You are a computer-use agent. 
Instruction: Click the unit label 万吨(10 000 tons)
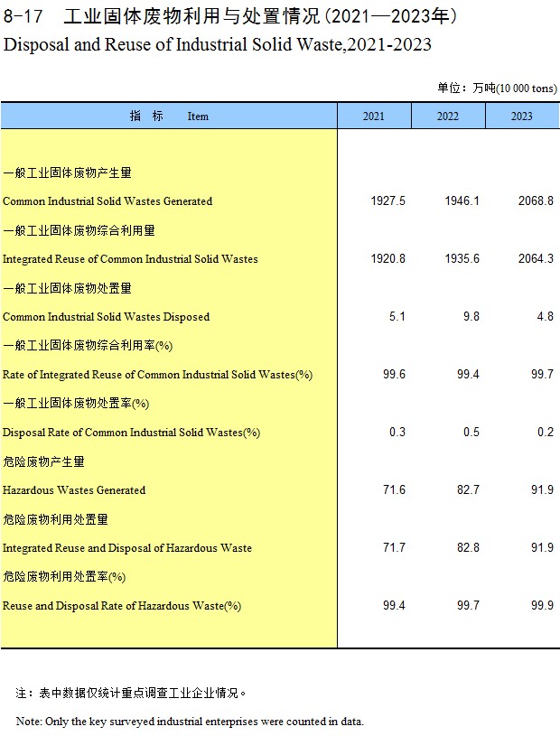pyautogui.click(x=497, y=89)
